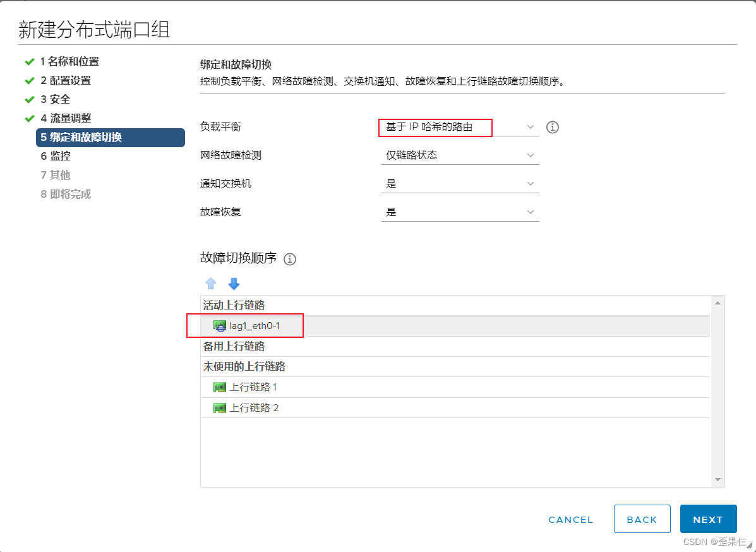The image size is (756, 552).
Task: Go to step 6 监控
Action: click(56, 156)
